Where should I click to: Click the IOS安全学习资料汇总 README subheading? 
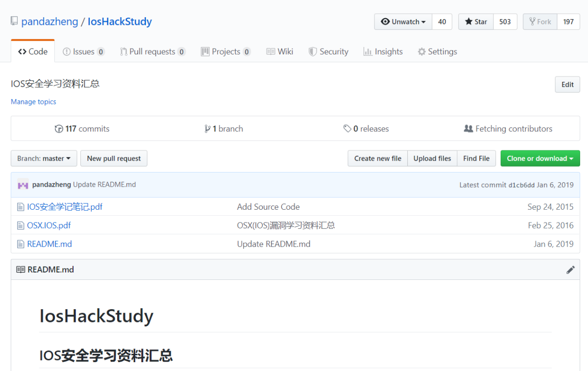coord(106,355)
